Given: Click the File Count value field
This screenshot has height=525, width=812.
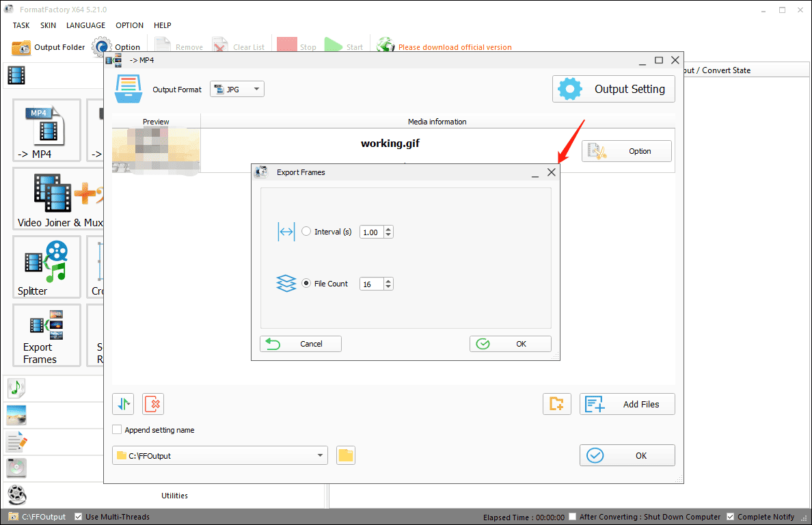Looking at the screenshot, I should 371,284.
